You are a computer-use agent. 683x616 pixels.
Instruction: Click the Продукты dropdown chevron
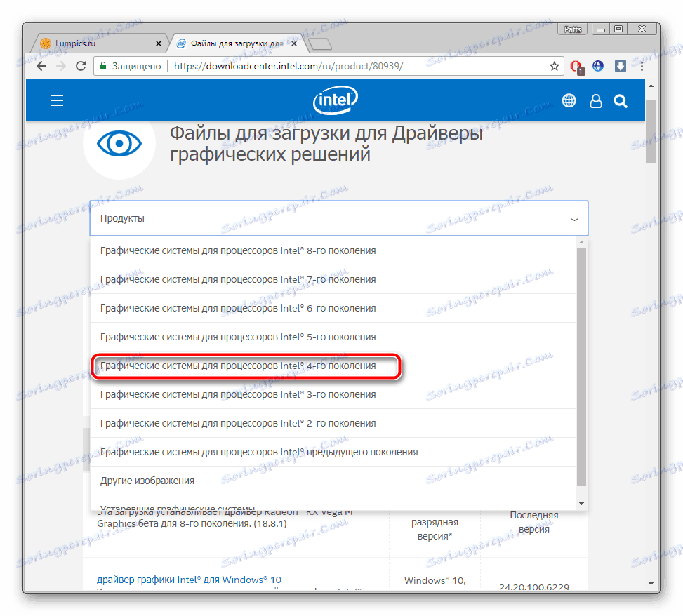(x=574, y=220)
